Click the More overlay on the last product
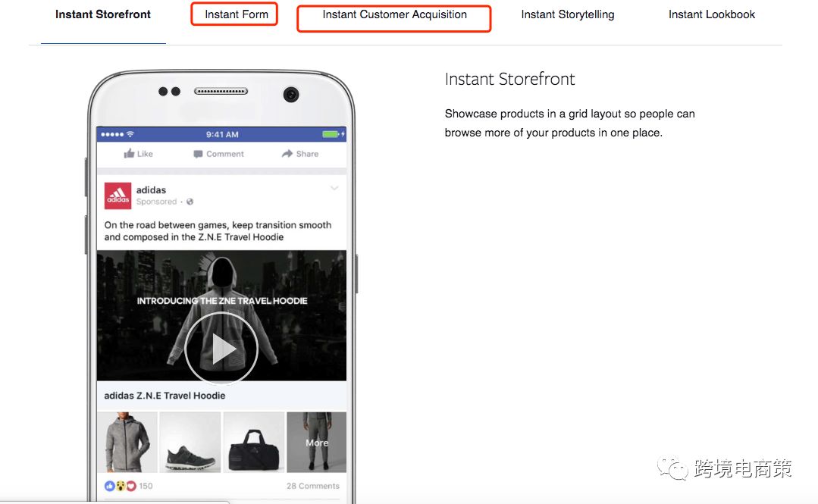 pos(316,442)
